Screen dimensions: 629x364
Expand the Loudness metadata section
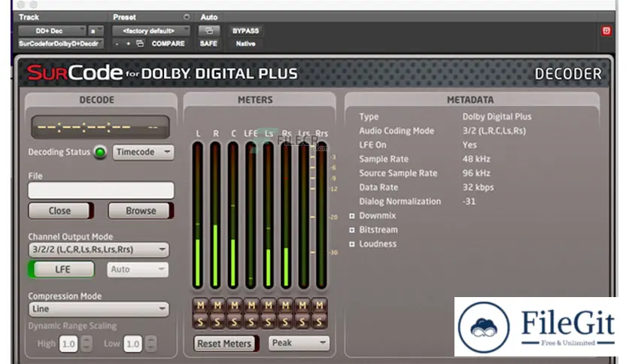point(352,244)
